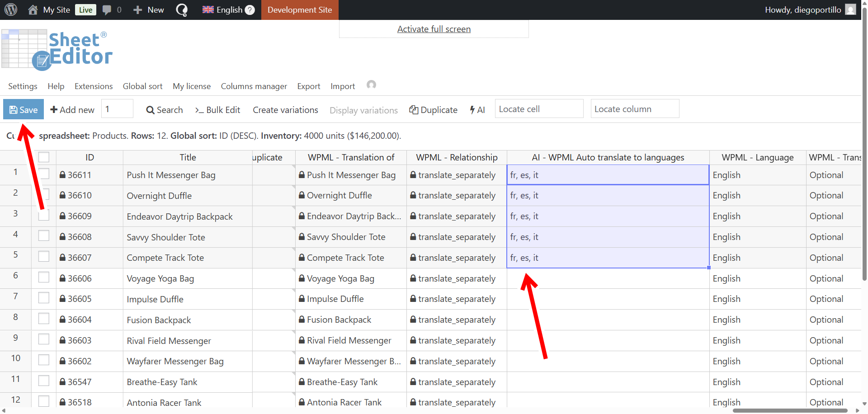Open My Site home icon
868x414 pixels.
coord(33,9)
